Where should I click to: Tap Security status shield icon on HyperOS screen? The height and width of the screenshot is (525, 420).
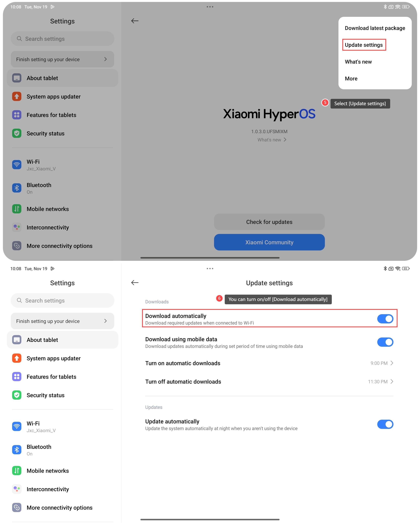17,133
